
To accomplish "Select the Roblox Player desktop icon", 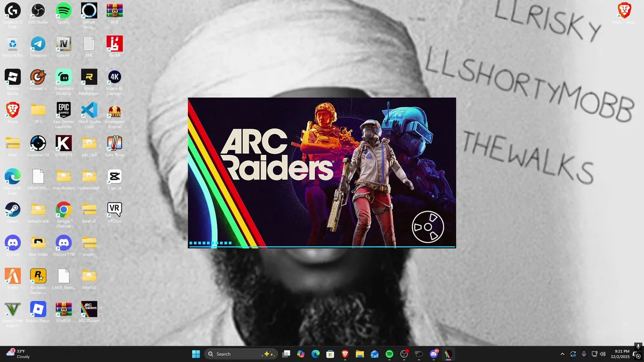I will (38, 312).
